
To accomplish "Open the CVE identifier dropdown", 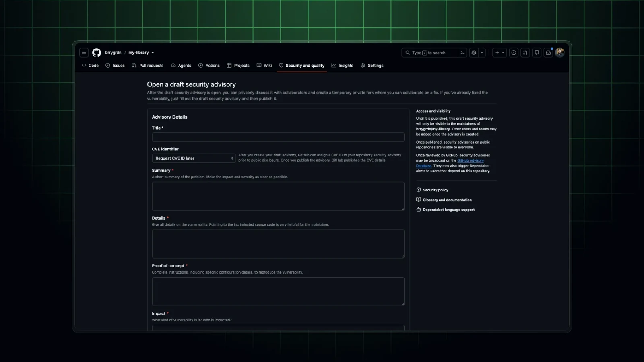I will [194, 158].
